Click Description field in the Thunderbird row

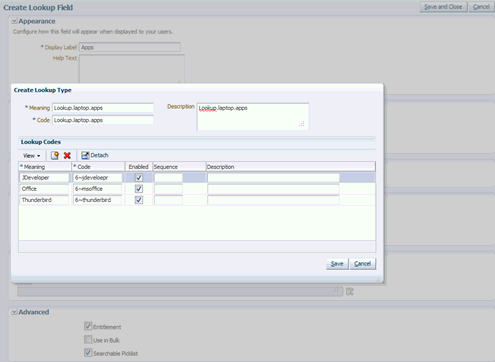pos(273,200)
